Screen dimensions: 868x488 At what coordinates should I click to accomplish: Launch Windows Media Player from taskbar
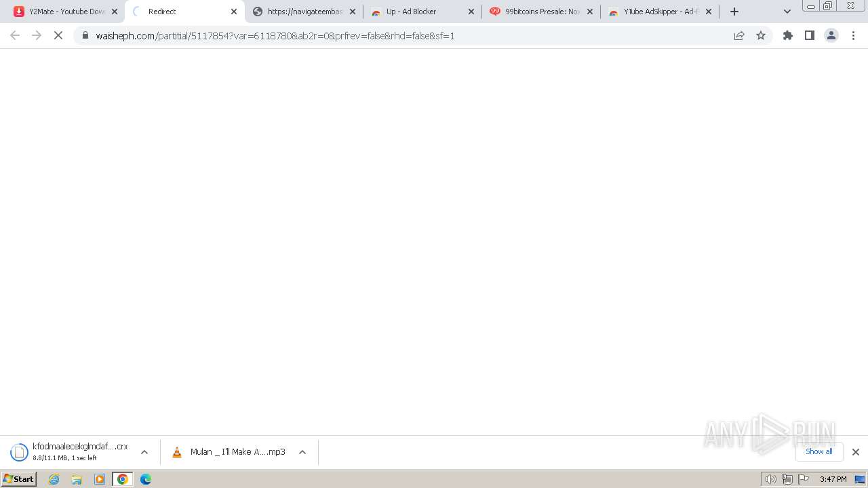coord(100,479)
